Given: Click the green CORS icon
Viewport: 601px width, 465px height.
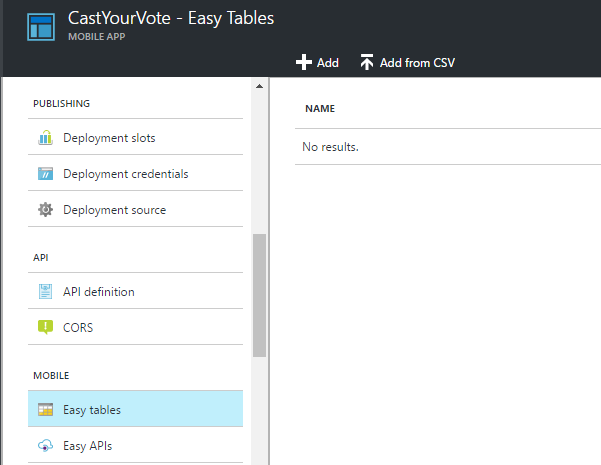Looking at the screenshot, I should click(45, 327).
